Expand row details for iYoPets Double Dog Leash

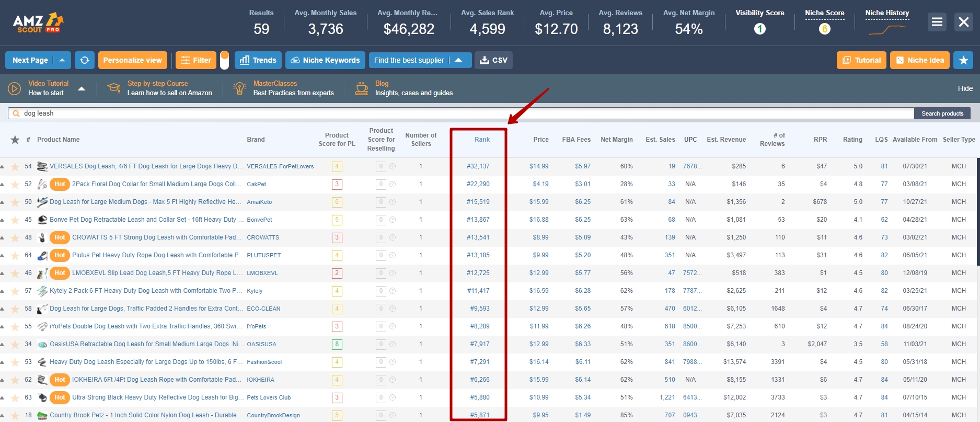[3, 327]
